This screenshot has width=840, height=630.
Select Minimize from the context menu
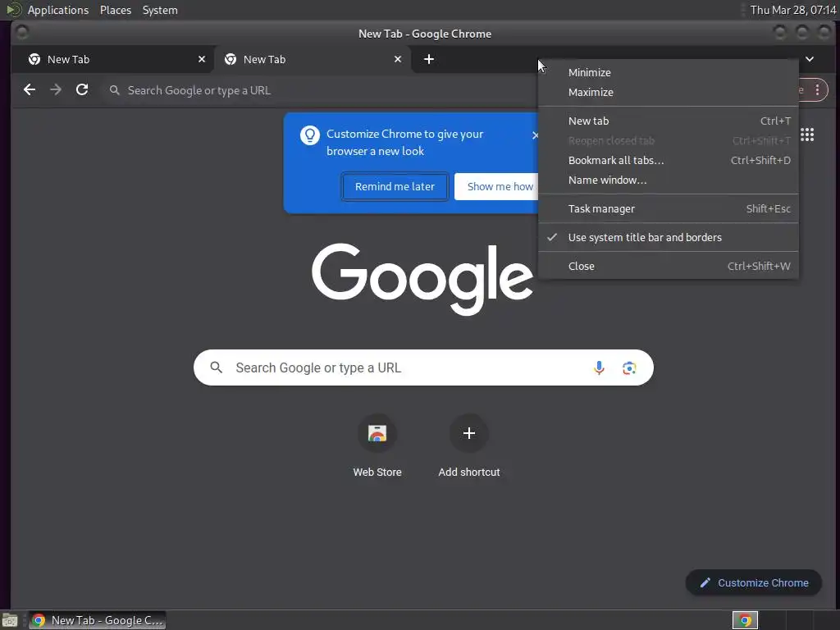(x=668, y=72)
